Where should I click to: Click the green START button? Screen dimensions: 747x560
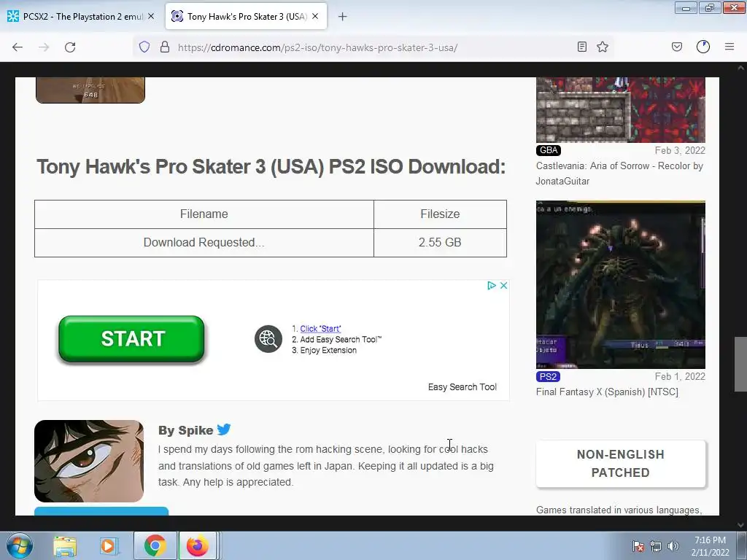coord(131,338)
